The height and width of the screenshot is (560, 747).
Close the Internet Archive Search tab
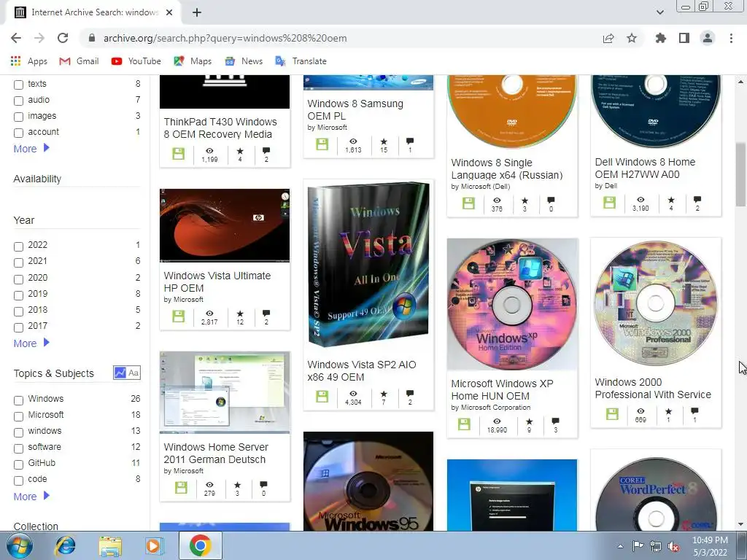click(169, 12)
